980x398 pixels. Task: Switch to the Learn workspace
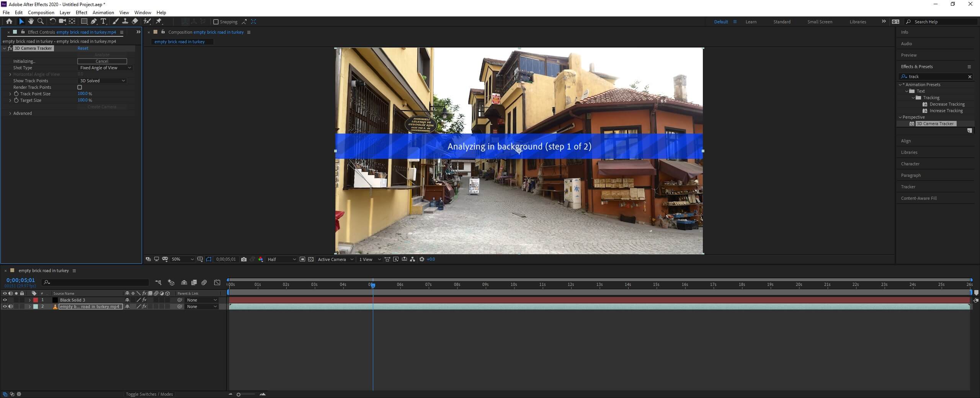tap(751, 22)
